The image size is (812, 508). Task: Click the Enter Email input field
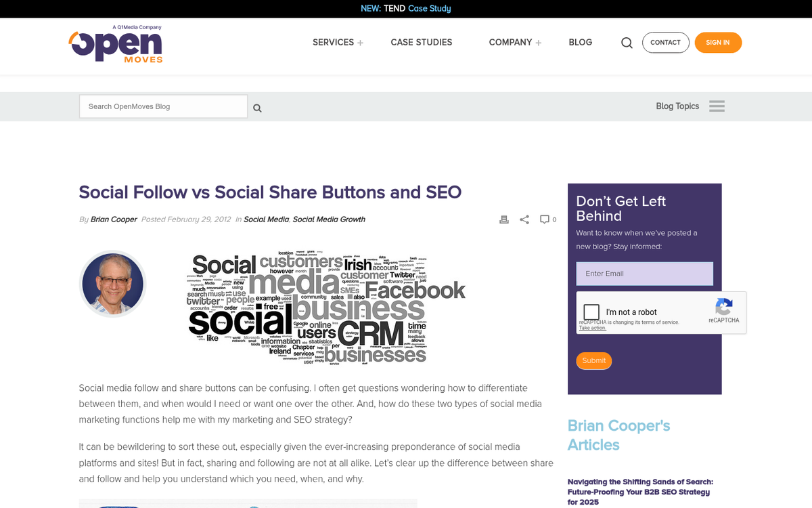[x=644, y=274]
